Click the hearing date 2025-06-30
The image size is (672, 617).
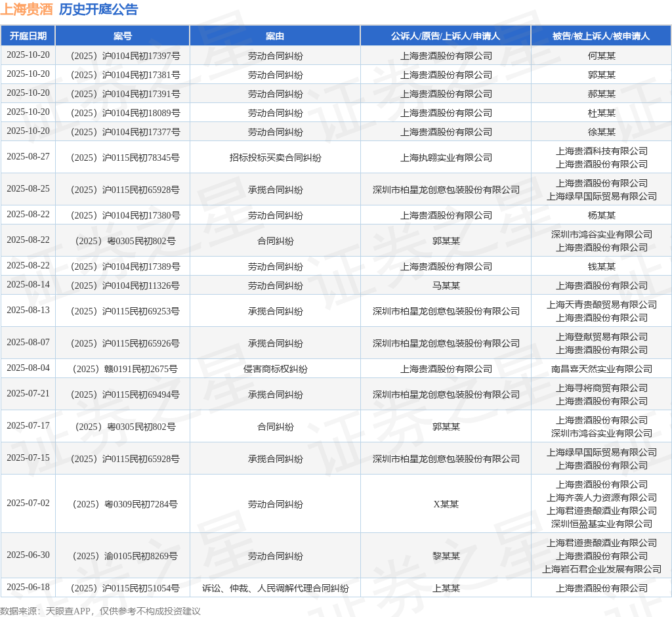click(x=28, y=555)
